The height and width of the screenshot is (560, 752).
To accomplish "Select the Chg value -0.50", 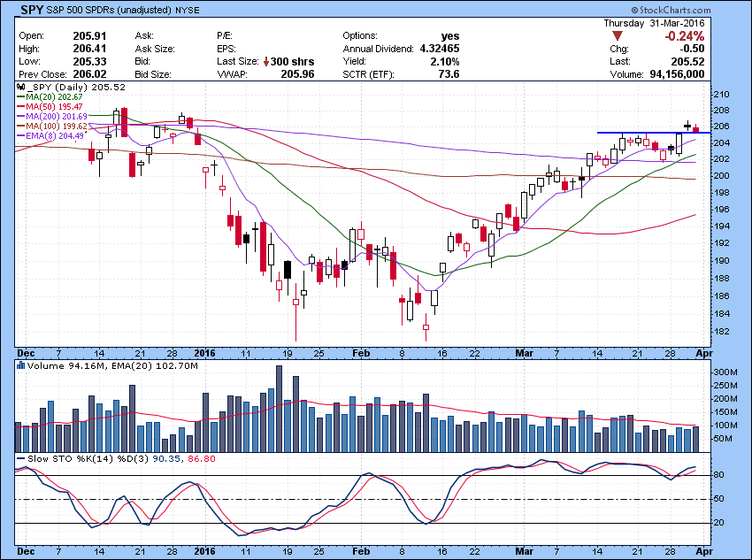I will [x=692, y=49].
